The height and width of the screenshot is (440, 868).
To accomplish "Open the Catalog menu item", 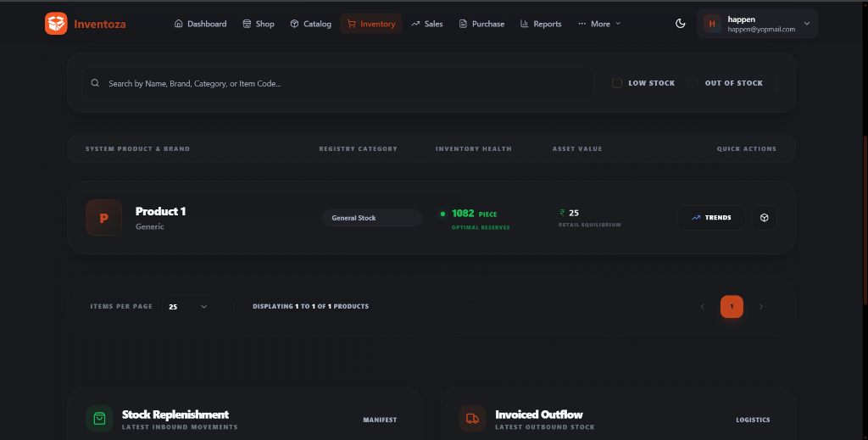I will pos(310,24).
